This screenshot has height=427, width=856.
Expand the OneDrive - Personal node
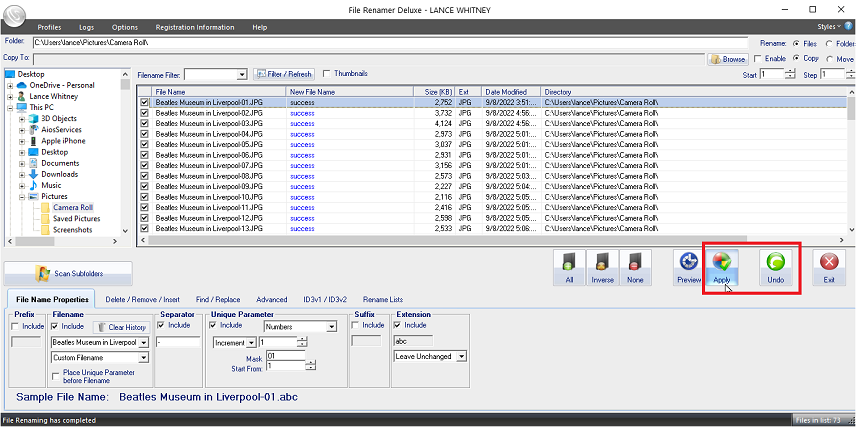[10, 86]
